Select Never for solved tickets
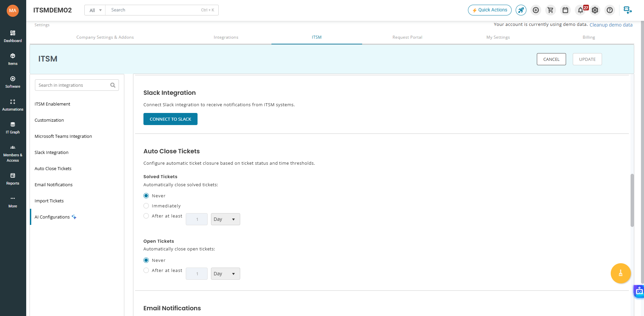Image resolution: width=644 pixels, height=316 pixels. click(x=146, y=196)
